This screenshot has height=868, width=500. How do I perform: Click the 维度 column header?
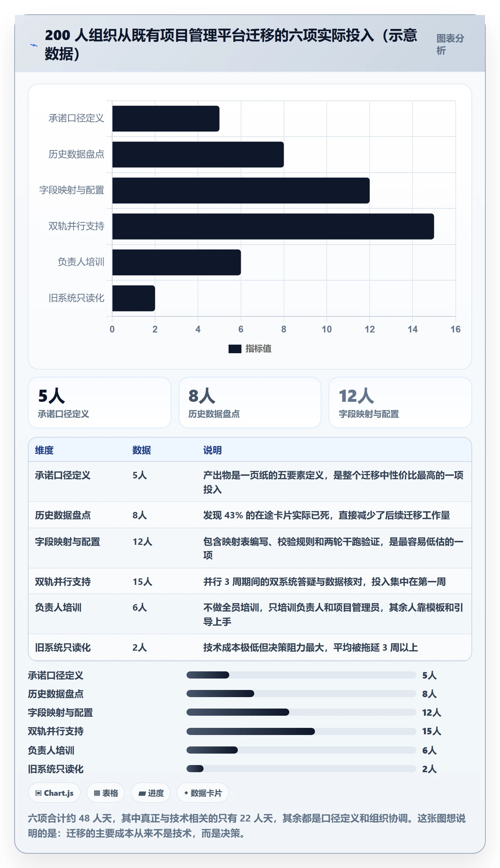click(x=44, y=450)
